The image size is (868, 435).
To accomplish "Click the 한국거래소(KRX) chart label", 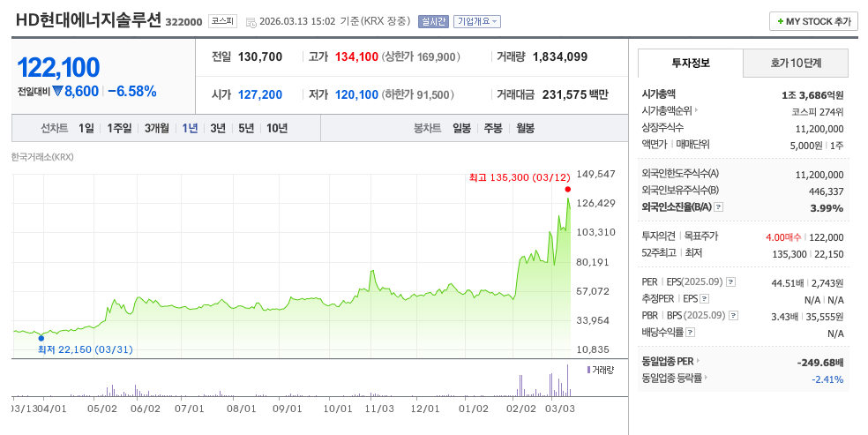I will tap(42, 157).
